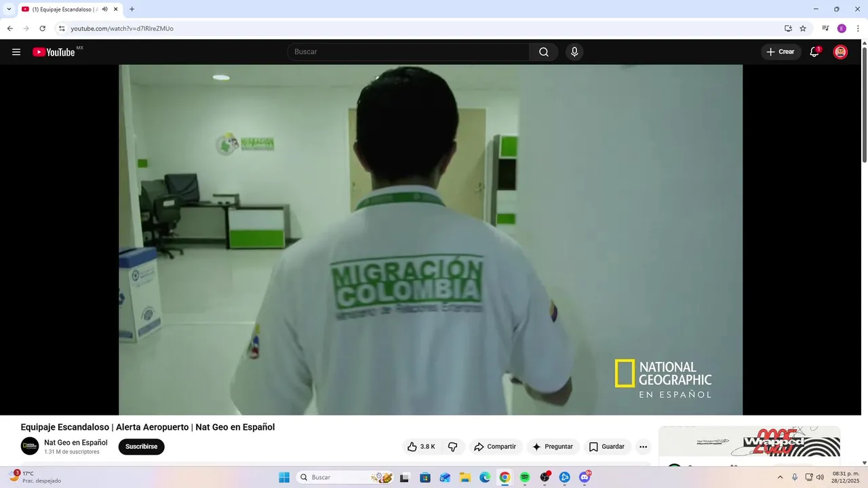
Task: Open Outlook from the taskbar
Action: (445, 477)
